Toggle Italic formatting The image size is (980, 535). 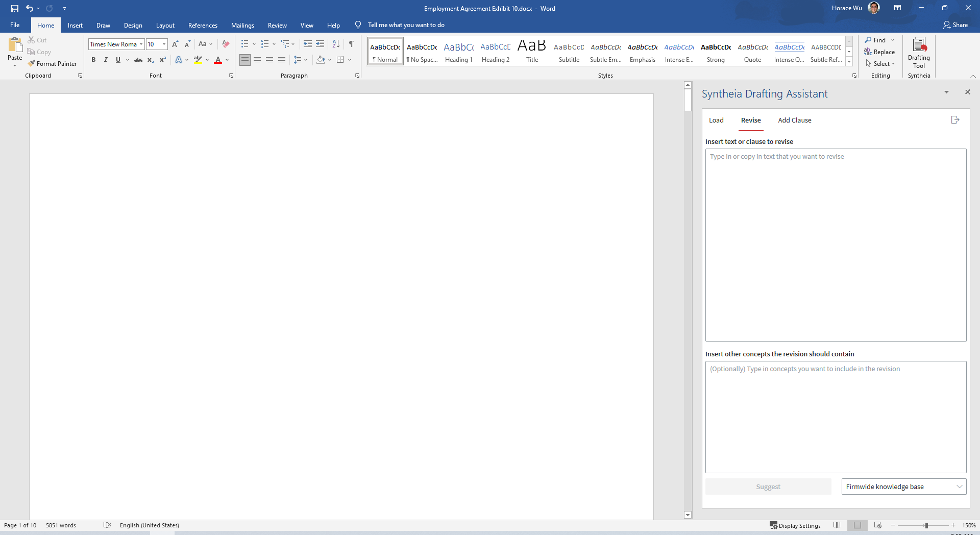(x=106, y=60)
